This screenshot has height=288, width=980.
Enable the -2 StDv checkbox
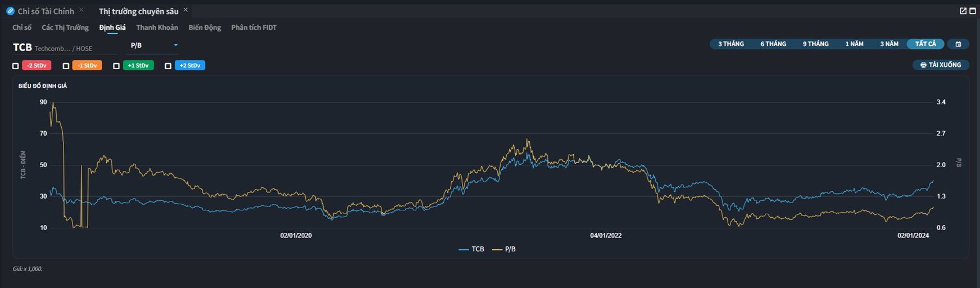[x=16, y=66]
